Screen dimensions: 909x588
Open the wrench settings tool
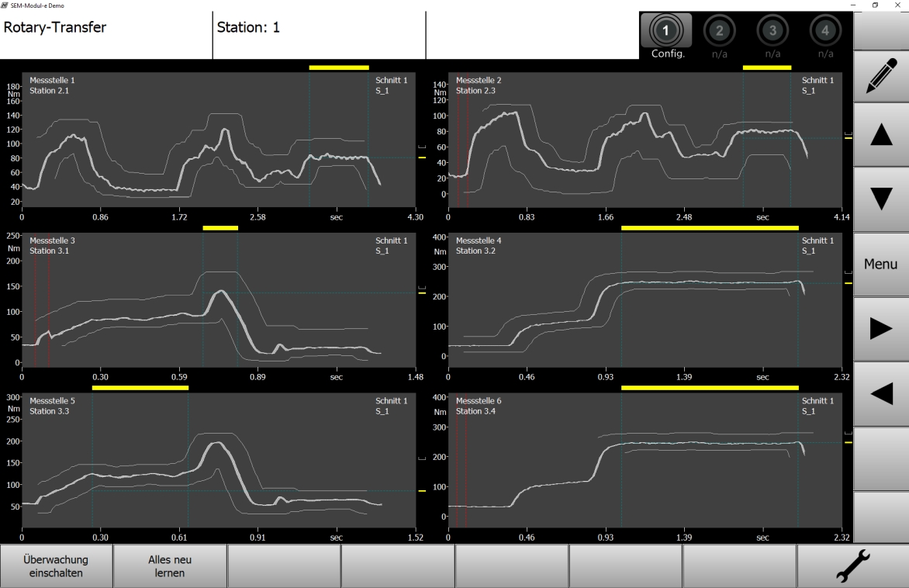coord(852,567)
